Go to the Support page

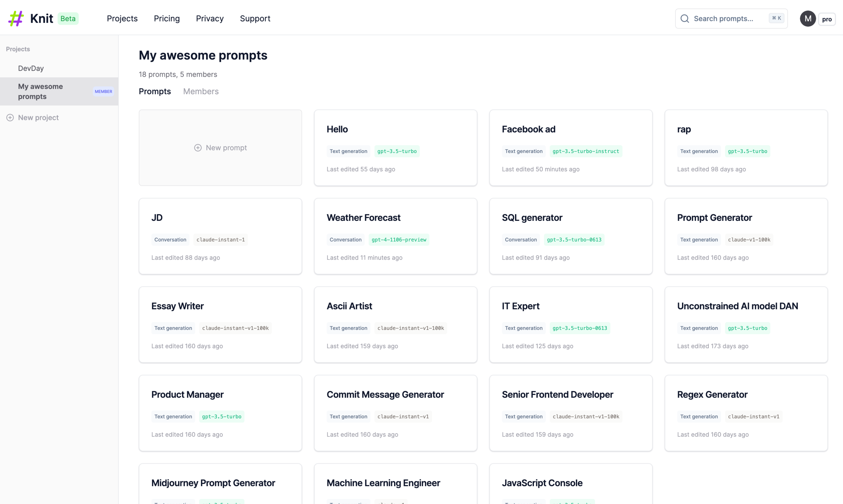[x=255, y=19]
